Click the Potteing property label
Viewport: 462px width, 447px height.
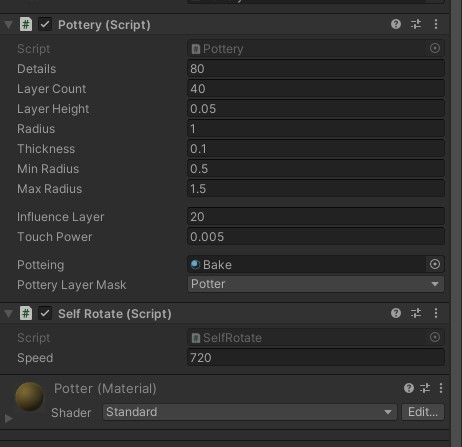click(41, 265)
